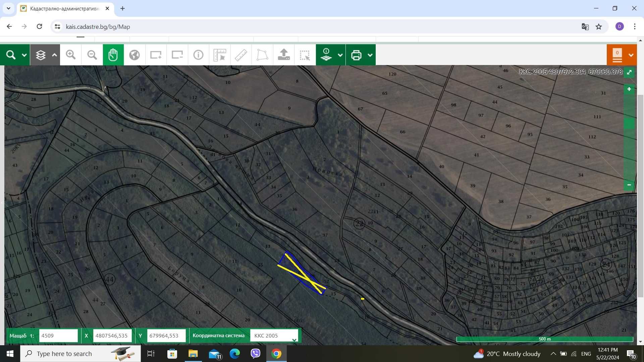Open the KKC 2005 coordinate system dropdown

point(274,336)
